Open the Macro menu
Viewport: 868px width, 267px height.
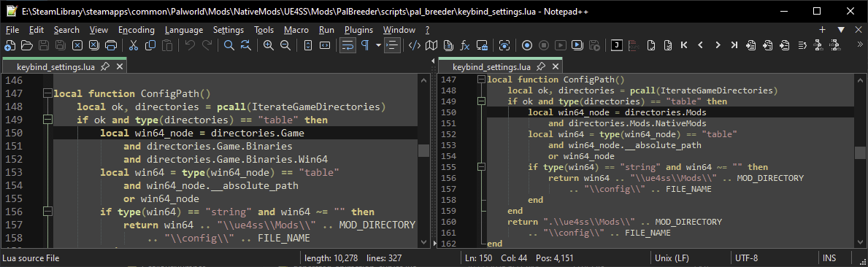click(296, 30)
